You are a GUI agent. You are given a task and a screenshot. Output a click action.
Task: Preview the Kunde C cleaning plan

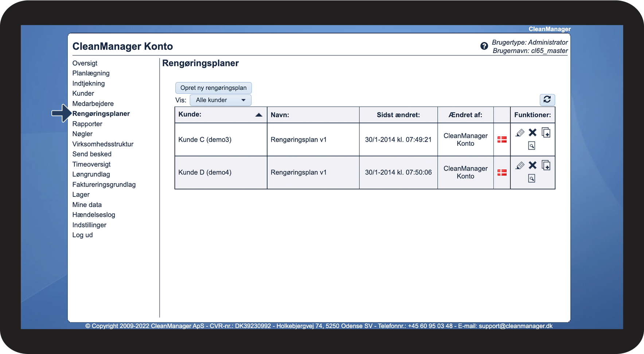532,146
